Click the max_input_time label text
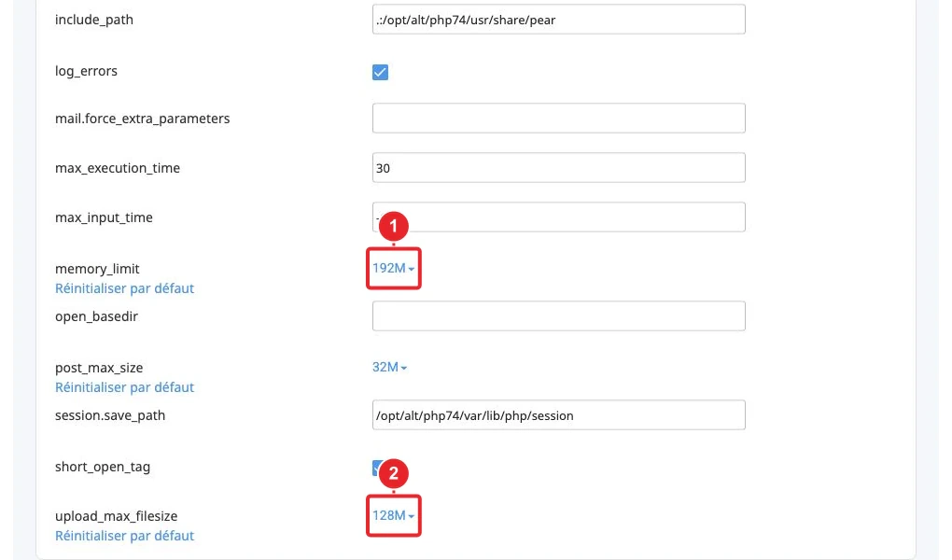This screenshot has width=952, height=560. coord(104,217)
